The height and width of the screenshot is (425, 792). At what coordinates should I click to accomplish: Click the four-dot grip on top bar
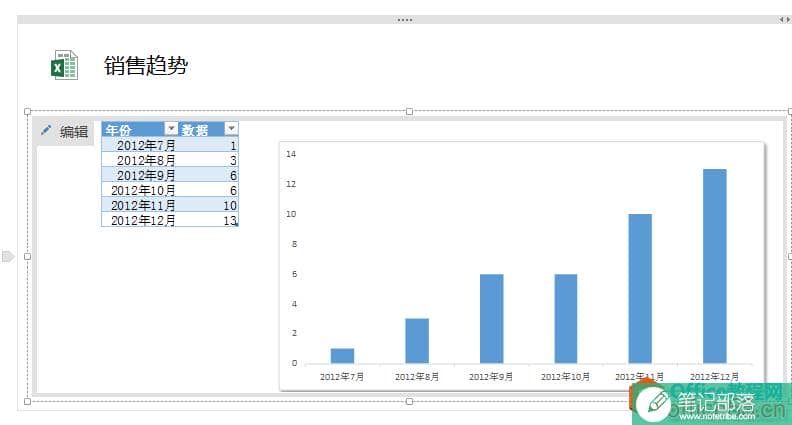pos(405,20)
